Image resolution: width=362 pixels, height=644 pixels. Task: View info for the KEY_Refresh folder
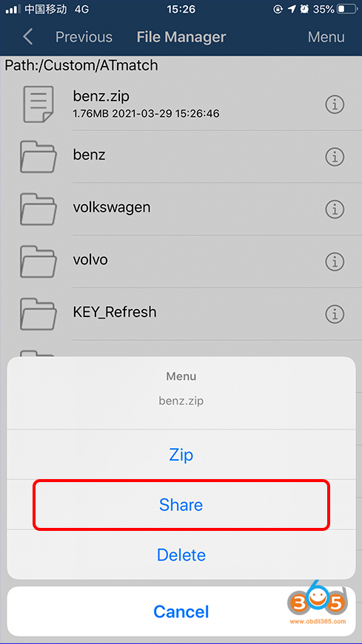[x=335, y=313]
